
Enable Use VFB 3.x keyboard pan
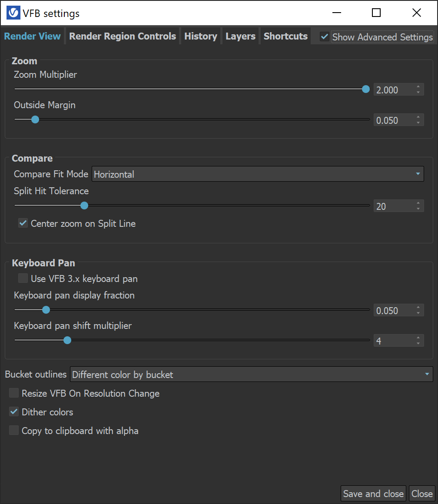pos(23,278)
